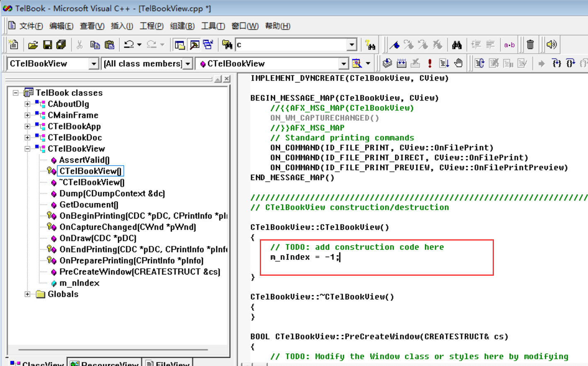Expand the CTelBookApp class node
The image size is (588, 366).
[x=27, y=126]
